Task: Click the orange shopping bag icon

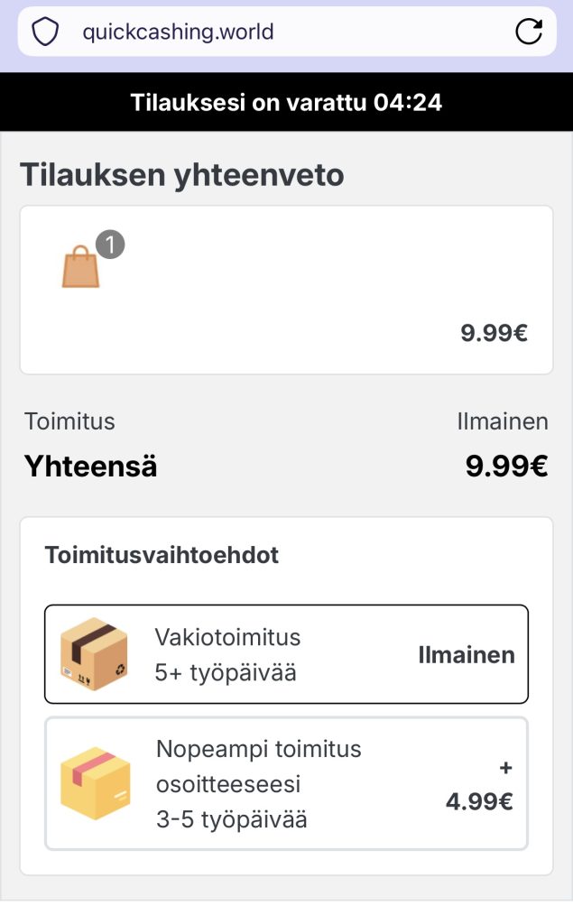Action: pos(81,267)
